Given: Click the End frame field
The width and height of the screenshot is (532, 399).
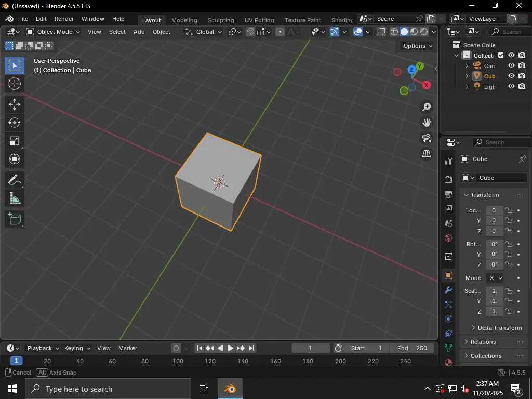Looking at the screenshot, I should tap(412, 348).
